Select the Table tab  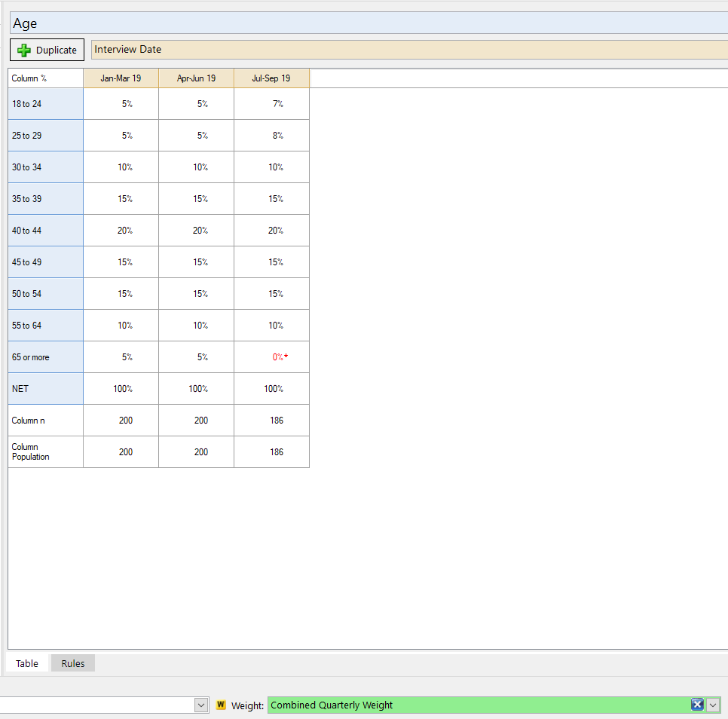point(27,663)
